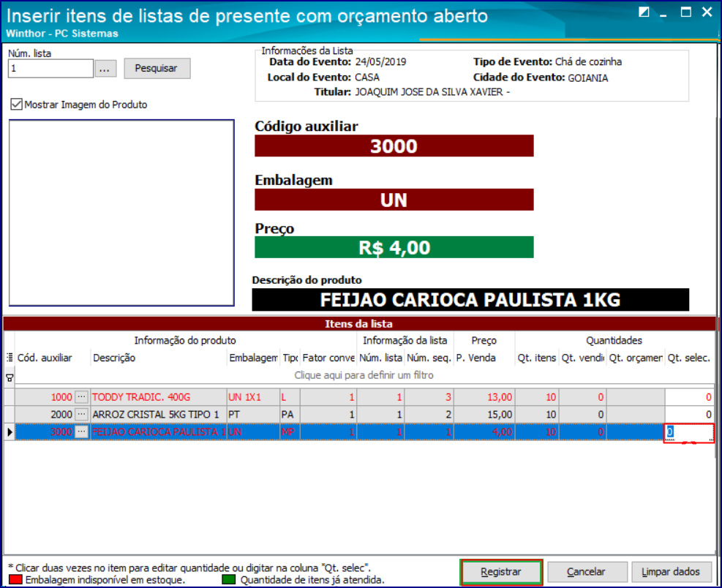Maximize the window
Screen dimensions: 722x588
pos(685,12)
